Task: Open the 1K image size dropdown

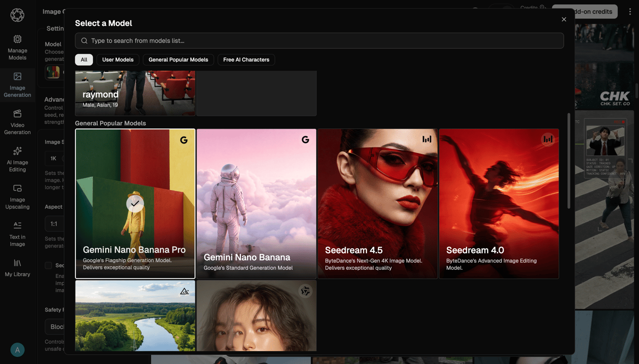Action: pos(55,158)
